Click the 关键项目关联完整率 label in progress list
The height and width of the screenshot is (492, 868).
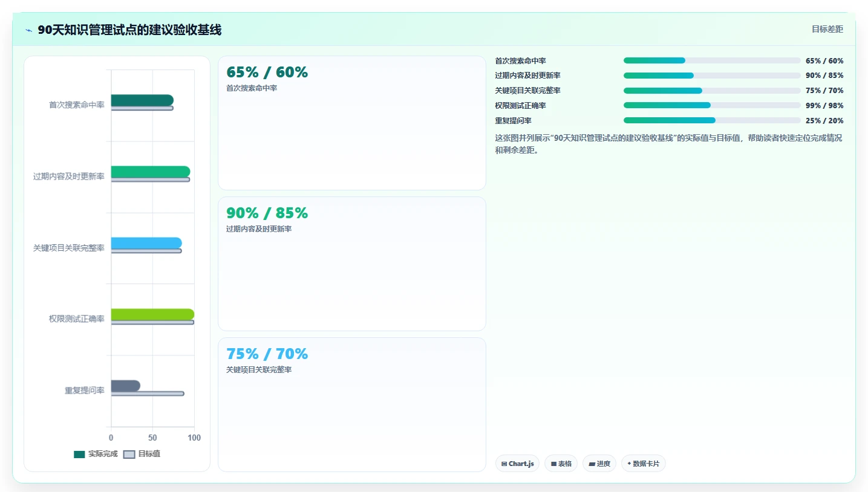point(527,91)
